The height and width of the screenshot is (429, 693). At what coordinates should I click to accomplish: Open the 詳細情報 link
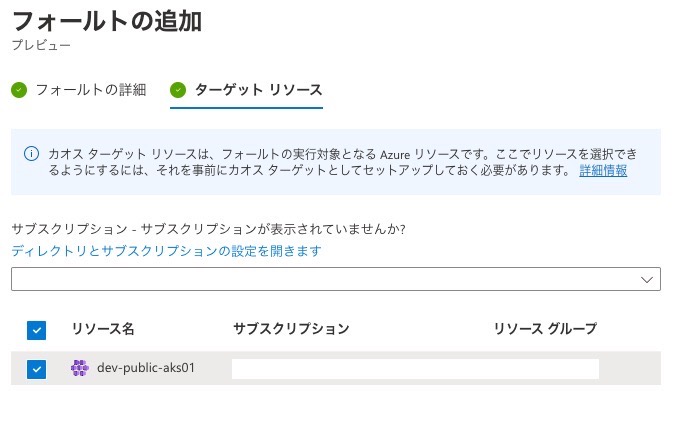point(603,171)
